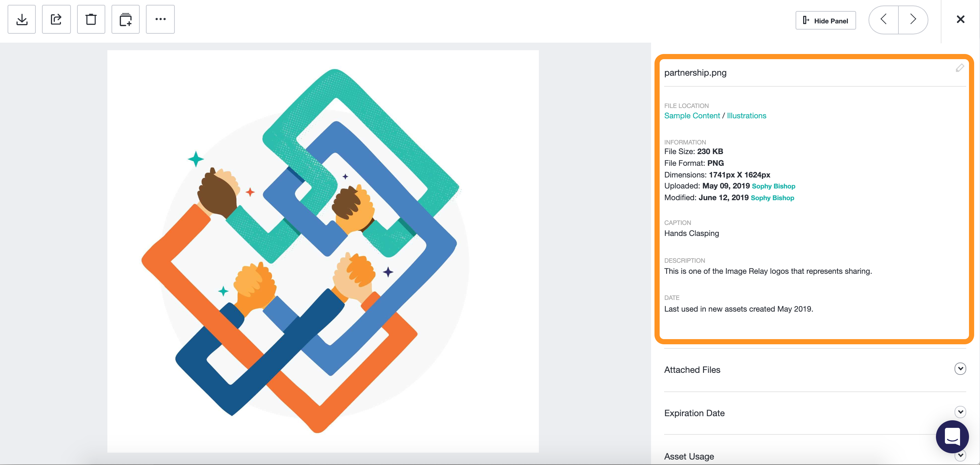
Task: Expand the Asset Usage section
Action: point(960,455)
